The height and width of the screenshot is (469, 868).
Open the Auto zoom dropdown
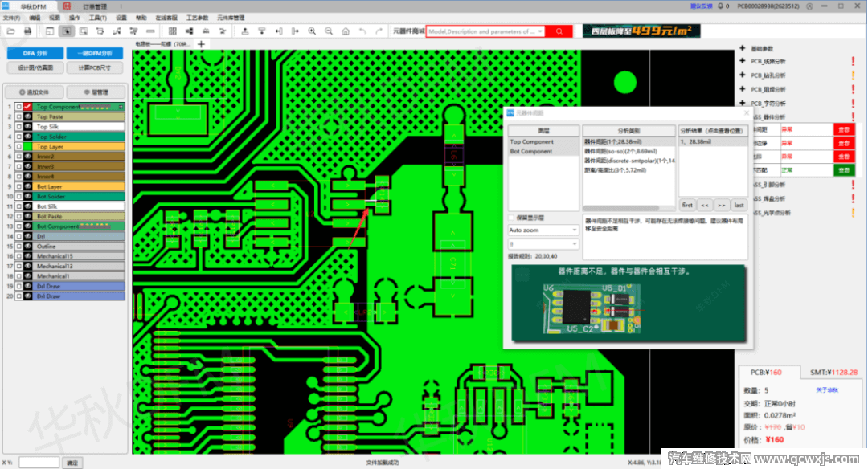[542, 230]
